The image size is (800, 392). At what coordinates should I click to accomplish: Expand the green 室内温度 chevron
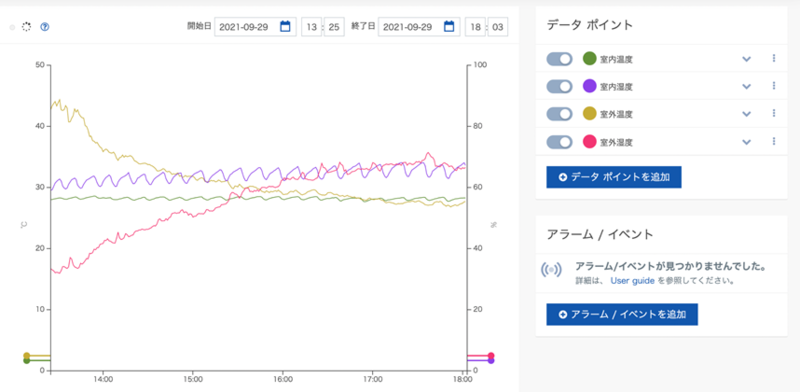tap(746, 59)
